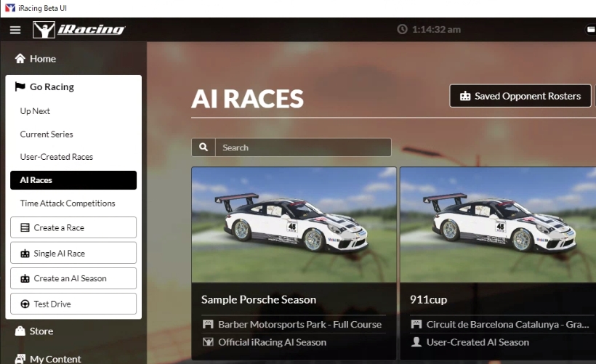Click the Create an AI Season button
Screen dimensions: 596x364
(x=73, y=278)
